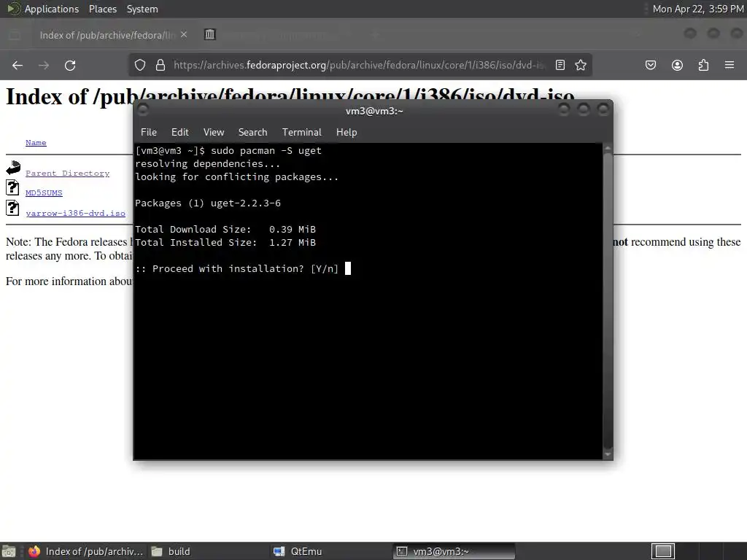Image resolution: width=747 pixels, height=560 pixels.
Task: Bookmark this page with star icon
Action: coord(580,65)
